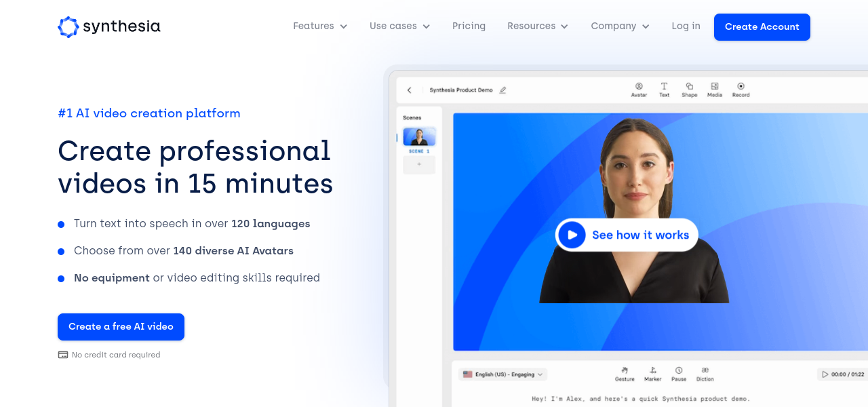Click the pencil icon beside project title
Image resolution: width=868 pixels, height=407 pixels.
tap(502, 90)
